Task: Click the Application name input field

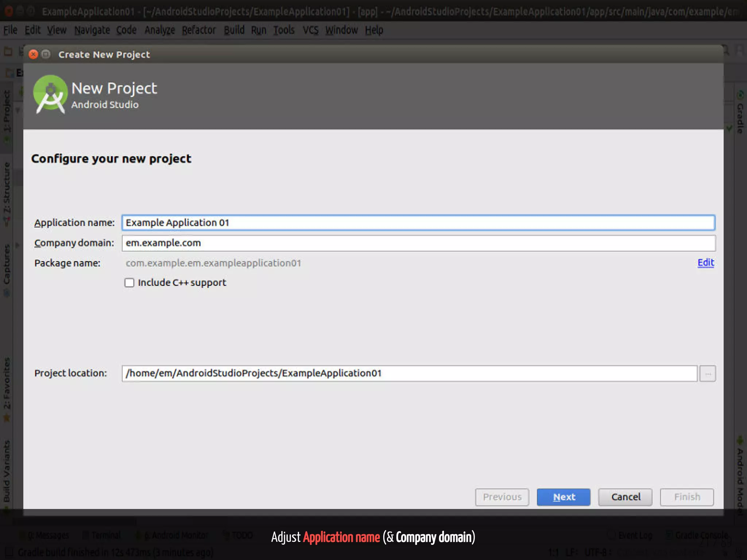Action: (x=418, y=223)
